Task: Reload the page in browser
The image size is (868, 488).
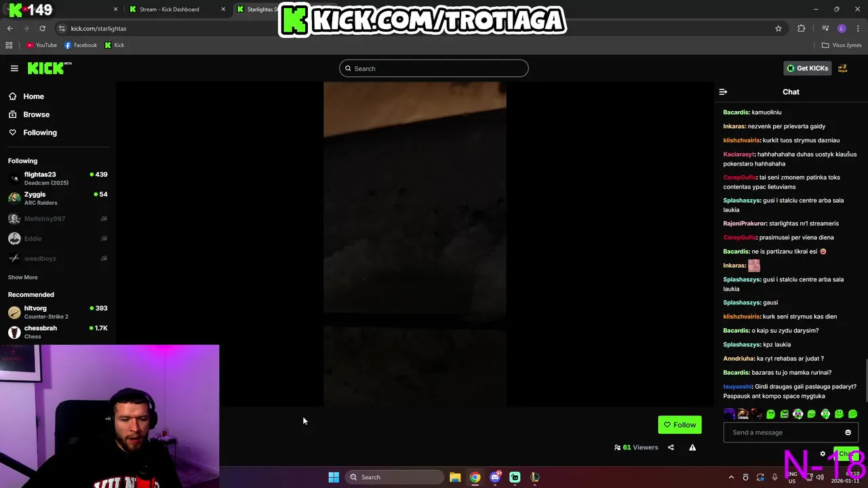Action: point(42,28)
